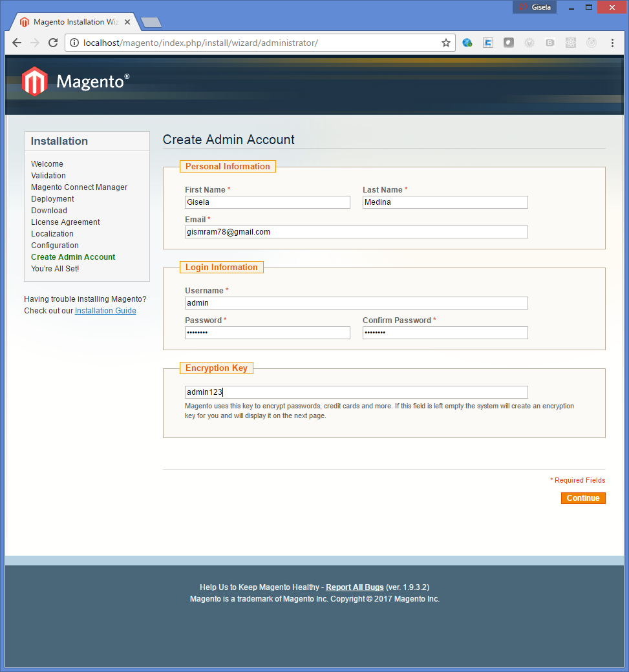Click into the Last Name field

(x=445, y=202)
